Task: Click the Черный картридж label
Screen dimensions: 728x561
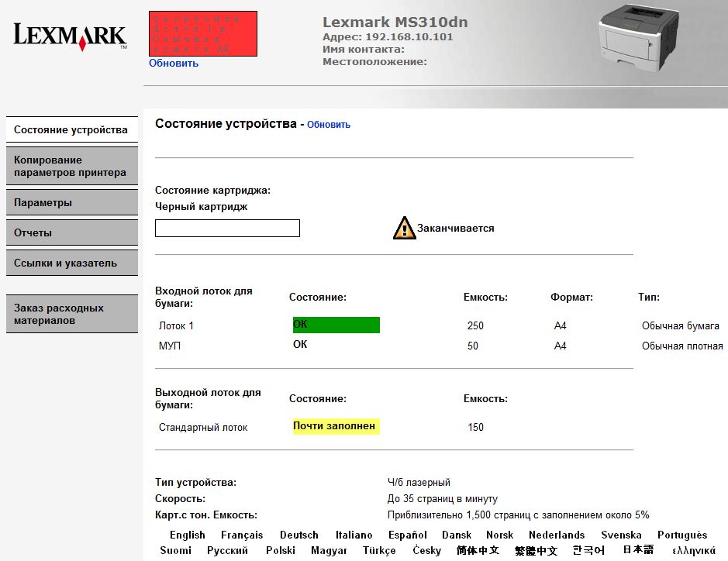Action: pos(201,206)
